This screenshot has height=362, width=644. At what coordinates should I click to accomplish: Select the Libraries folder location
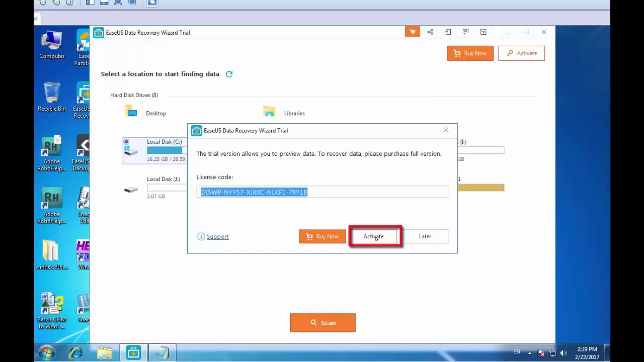click(284, 112)
